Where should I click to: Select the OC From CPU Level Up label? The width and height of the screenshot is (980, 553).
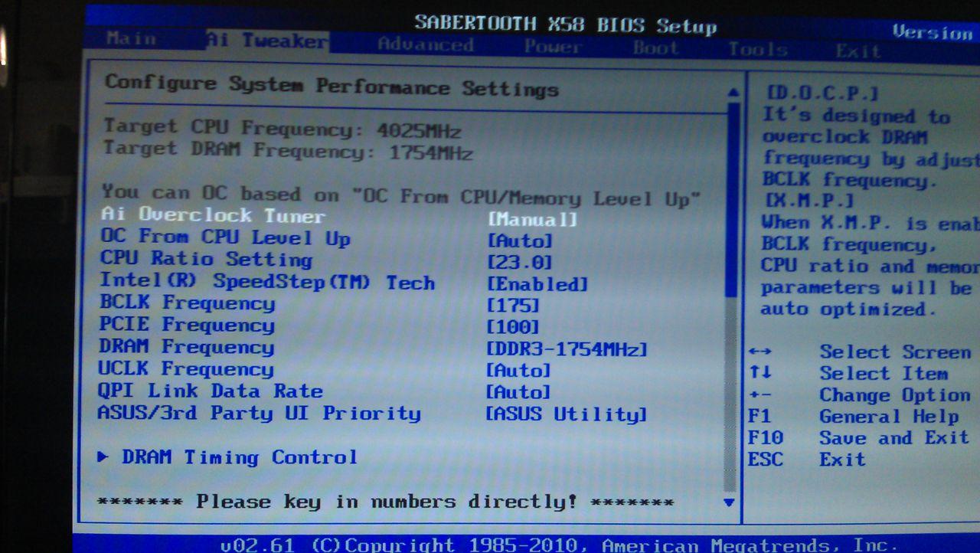tap(226, 237)
